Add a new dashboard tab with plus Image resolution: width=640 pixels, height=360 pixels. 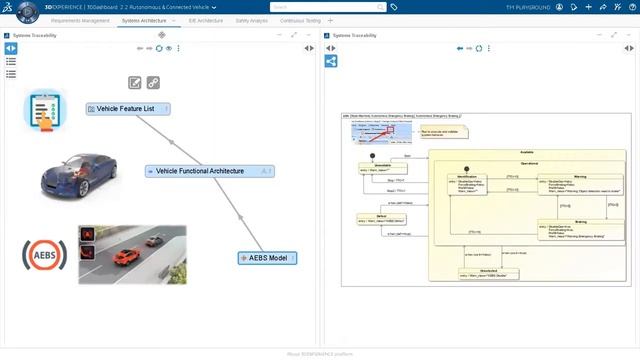click(330, 20)
